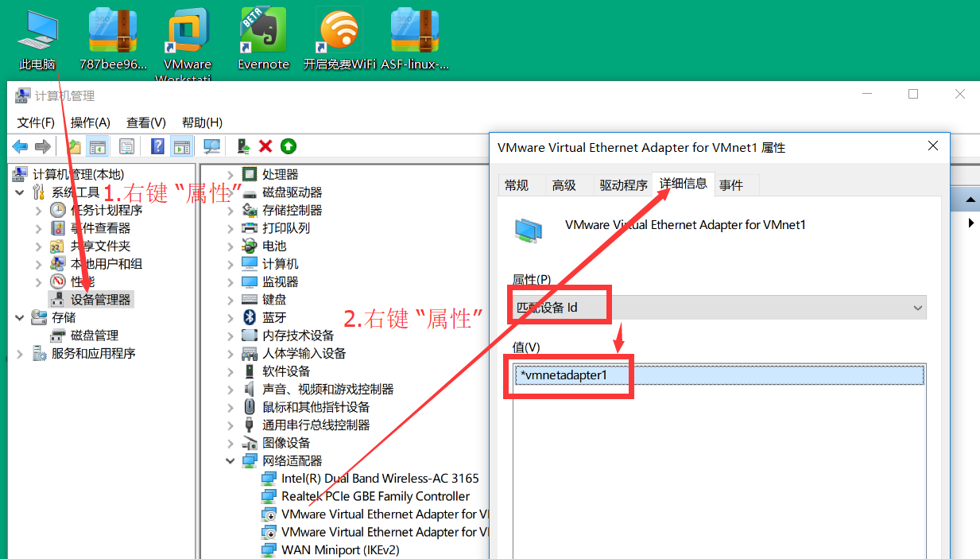The image size is (980, 559).
Task: Click the Update device driver icon
Action: 243,146
